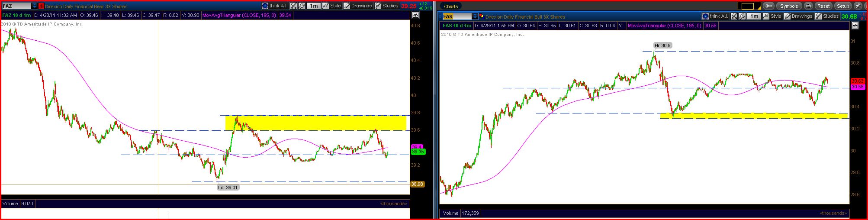Click the MovAvgTriangular study label on the FAS chart
This screenshot has height=220, width=868.
point(665,26)
